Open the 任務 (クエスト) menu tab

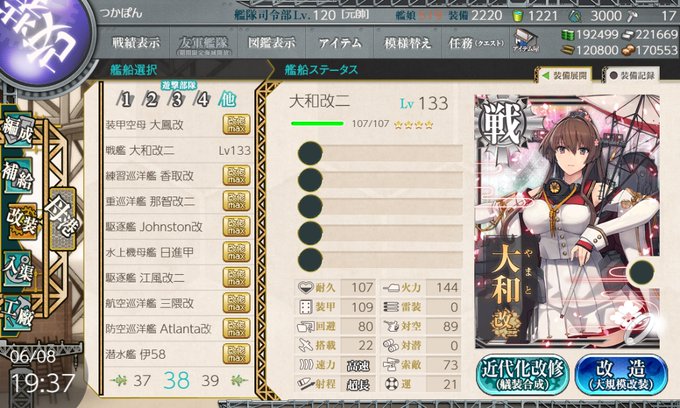pos(476,42)
